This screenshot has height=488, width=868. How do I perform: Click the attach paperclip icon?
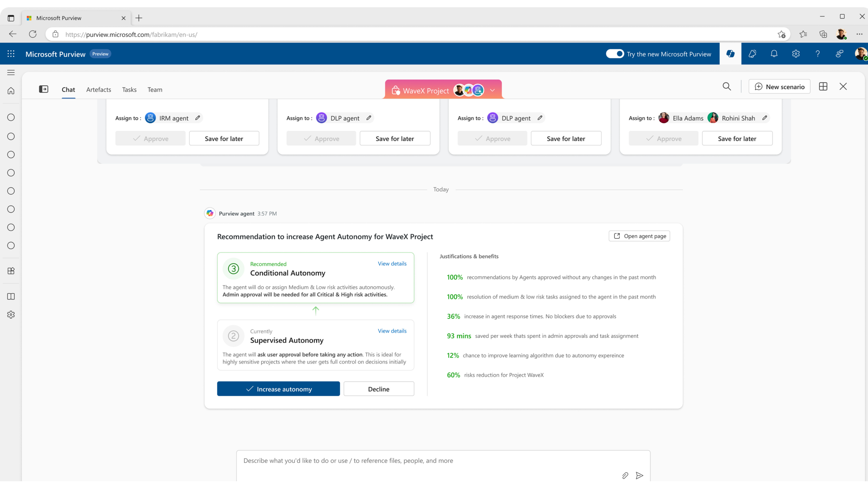tap(625, 475)
